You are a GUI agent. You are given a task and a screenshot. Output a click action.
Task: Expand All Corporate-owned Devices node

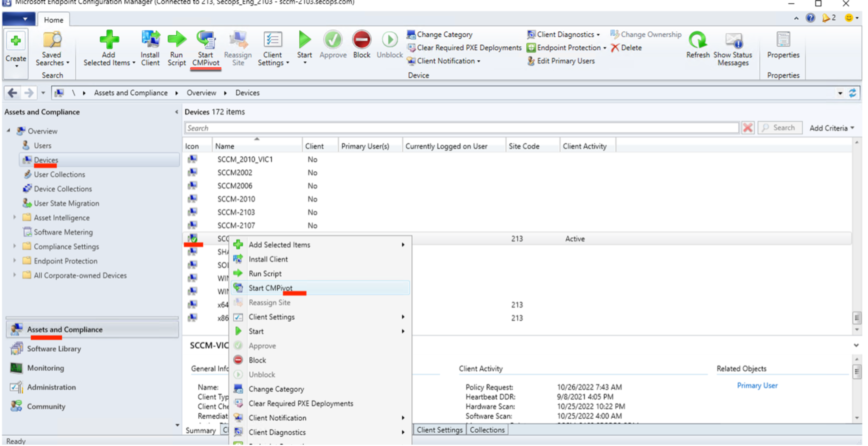point(14,275)
